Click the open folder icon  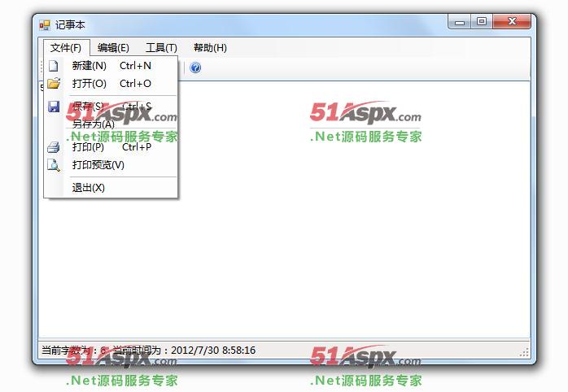coord(54,84)
